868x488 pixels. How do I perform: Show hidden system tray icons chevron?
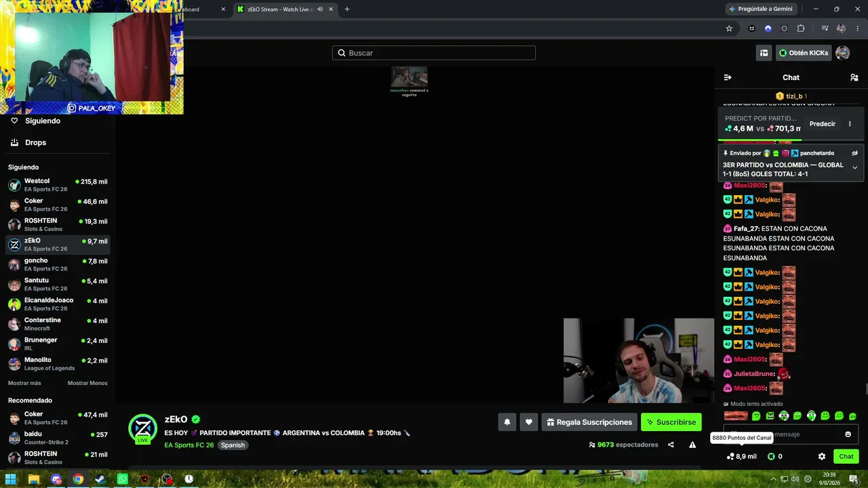(773, 479)
